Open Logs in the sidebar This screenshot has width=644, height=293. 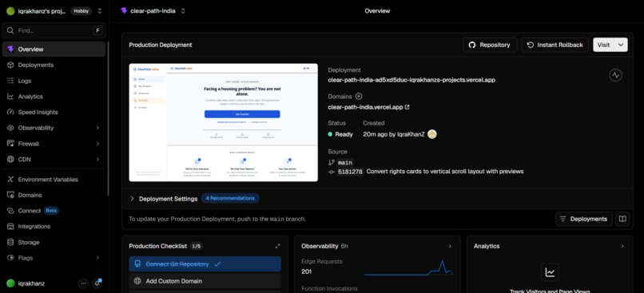click(54, 81)
